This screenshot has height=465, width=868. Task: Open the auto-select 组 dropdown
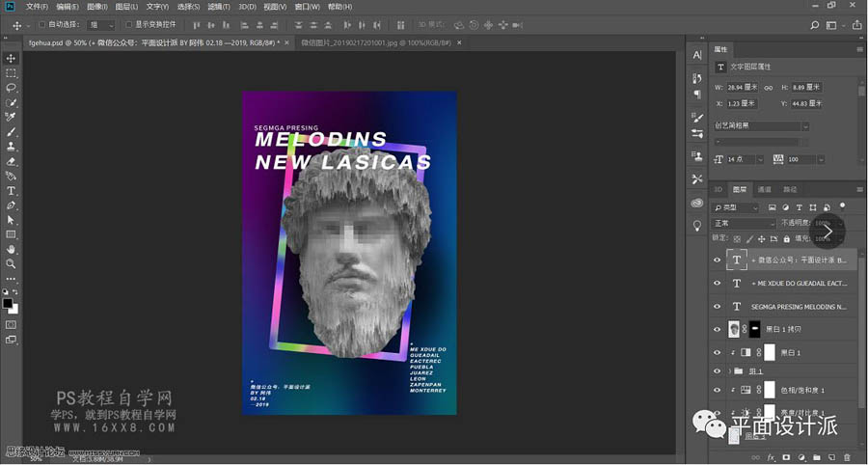(102, 25)
